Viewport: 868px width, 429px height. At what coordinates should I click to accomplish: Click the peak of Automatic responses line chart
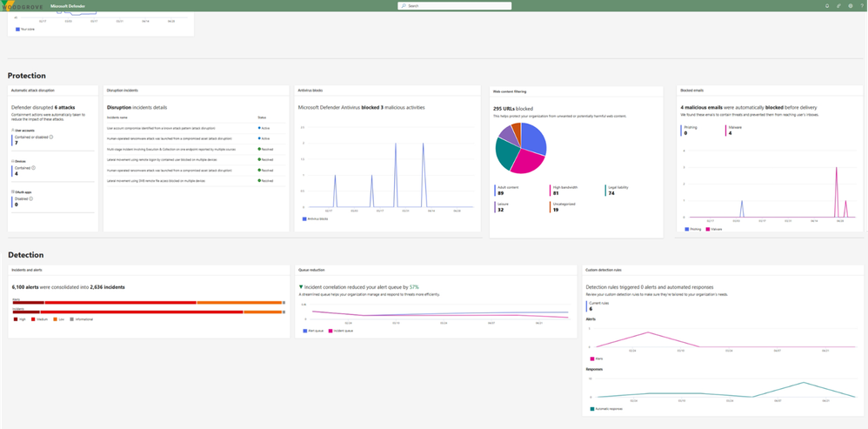[804, 382]
